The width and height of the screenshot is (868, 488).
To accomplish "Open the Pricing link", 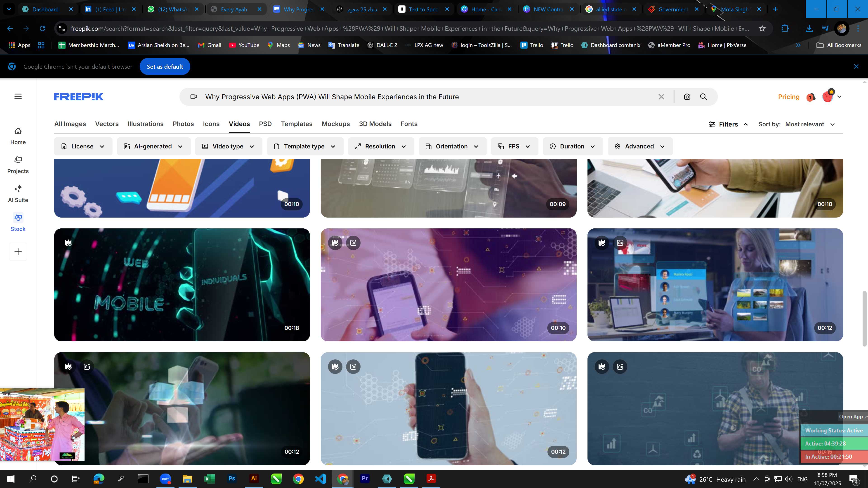I will 788,97.
